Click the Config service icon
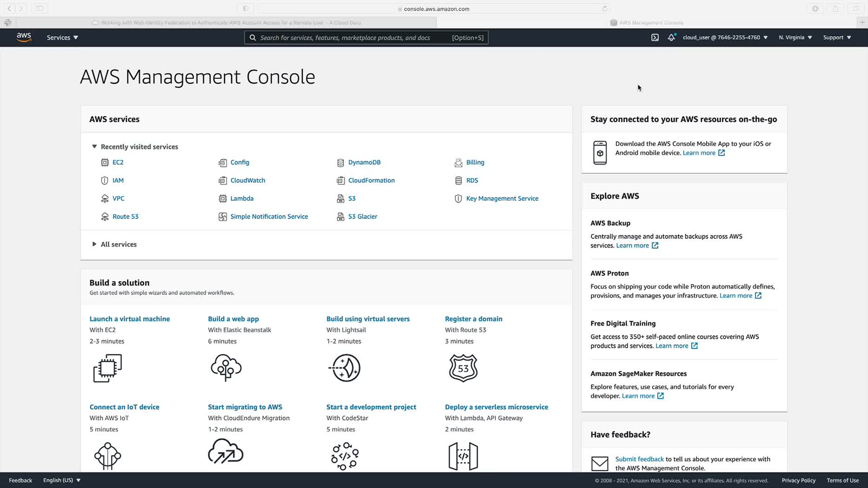Image resolution: width=868 pixels, height=488 pixels. [x=223, y=162]
